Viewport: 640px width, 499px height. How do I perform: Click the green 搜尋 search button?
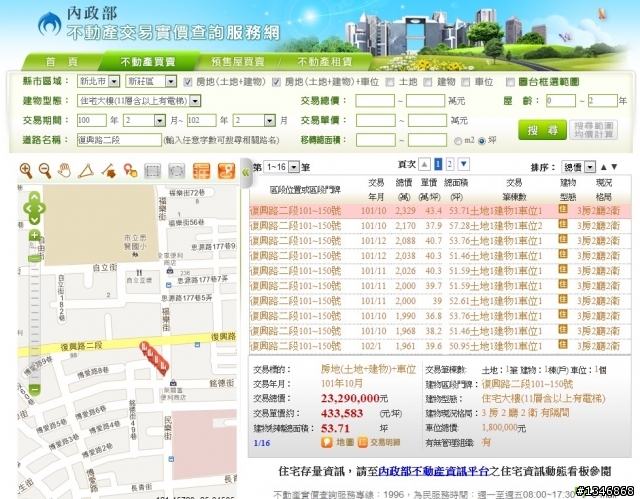[542, 130]
